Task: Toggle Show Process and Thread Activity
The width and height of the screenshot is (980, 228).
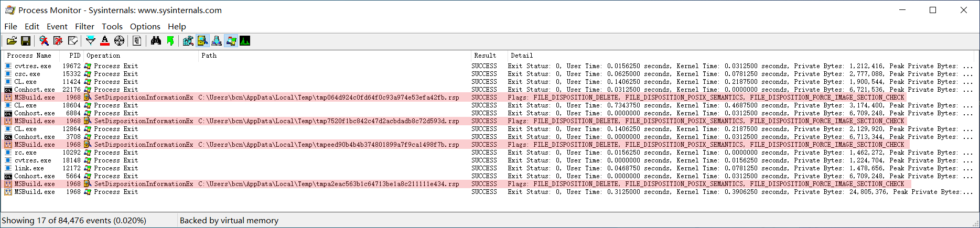Action: point(231,41)
